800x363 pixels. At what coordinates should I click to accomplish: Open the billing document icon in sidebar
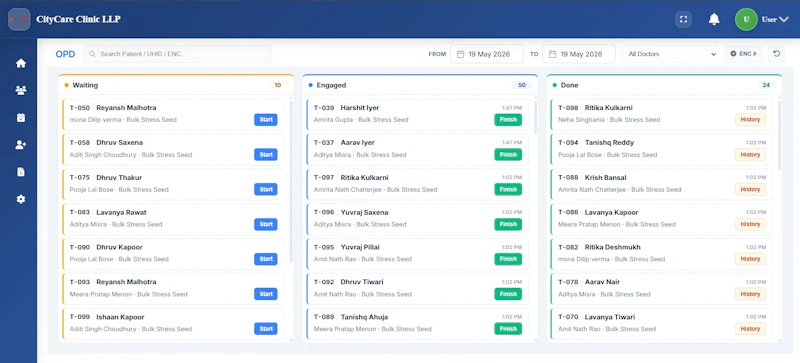pyautogui.click(x=20, y=172)
